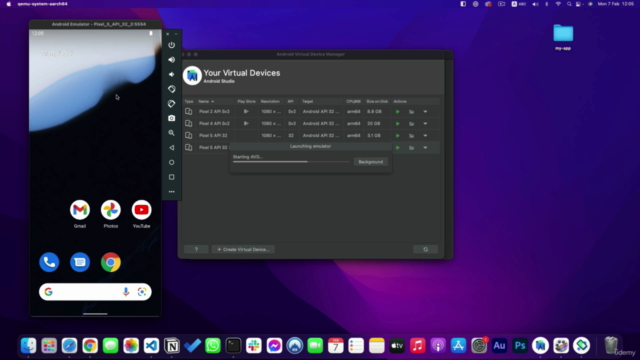
Task: Click the Starting AVD progress bar
Action: pos(291,162)
